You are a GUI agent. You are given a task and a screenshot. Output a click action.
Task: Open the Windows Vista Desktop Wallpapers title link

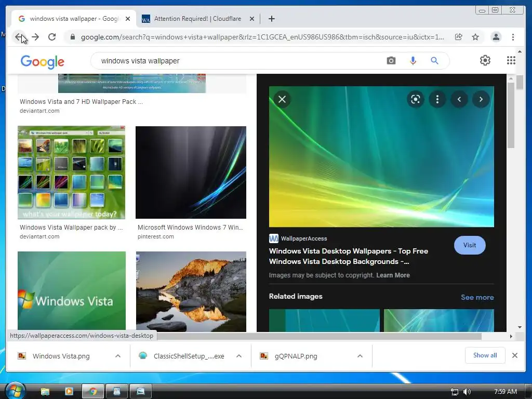point(349,256)
